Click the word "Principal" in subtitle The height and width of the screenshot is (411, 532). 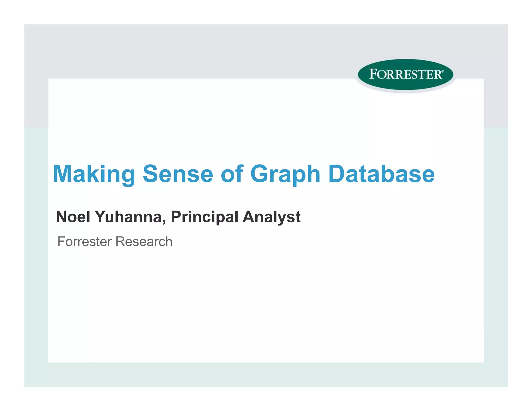click(x=204, y=217)
